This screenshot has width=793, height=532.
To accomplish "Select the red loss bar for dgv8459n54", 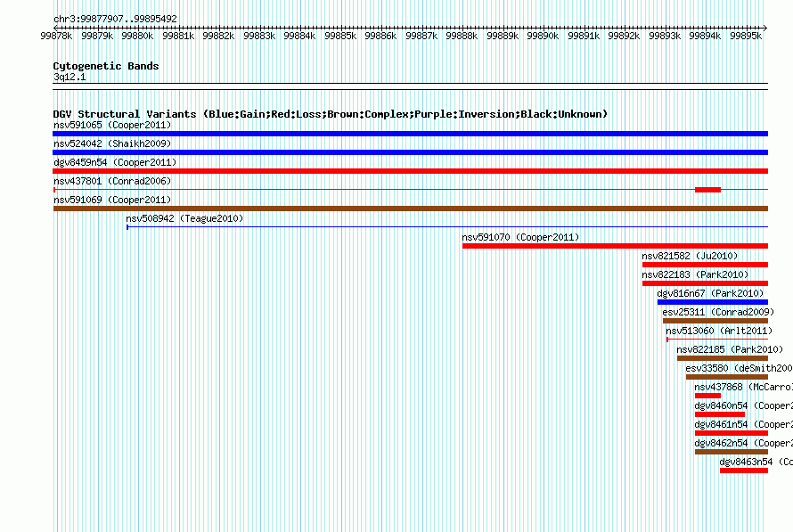I will tap(410, 171).
